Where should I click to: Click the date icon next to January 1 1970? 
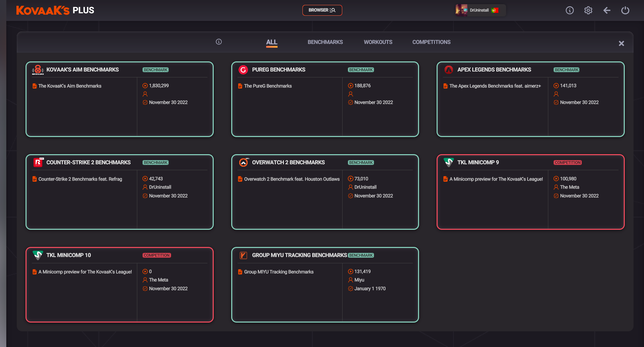[350, 288]
